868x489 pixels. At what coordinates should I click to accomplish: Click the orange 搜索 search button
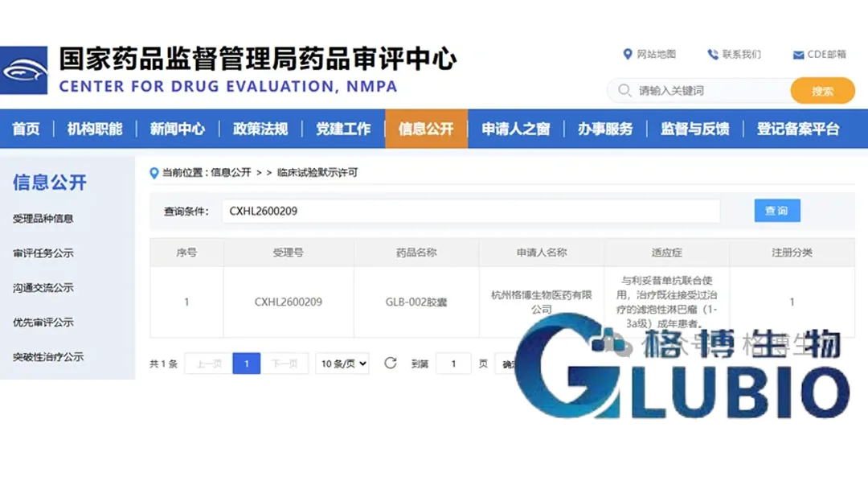click(x=822, y=91)
